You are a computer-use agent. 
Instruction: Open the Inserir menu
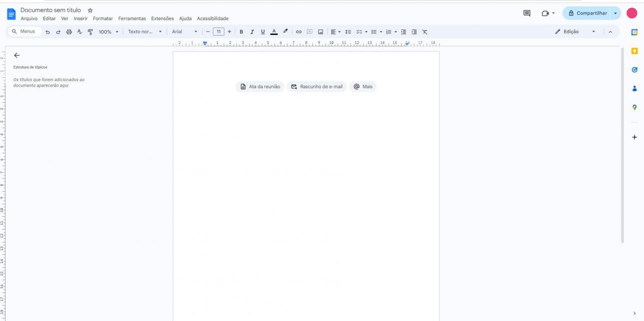point(81,19)
